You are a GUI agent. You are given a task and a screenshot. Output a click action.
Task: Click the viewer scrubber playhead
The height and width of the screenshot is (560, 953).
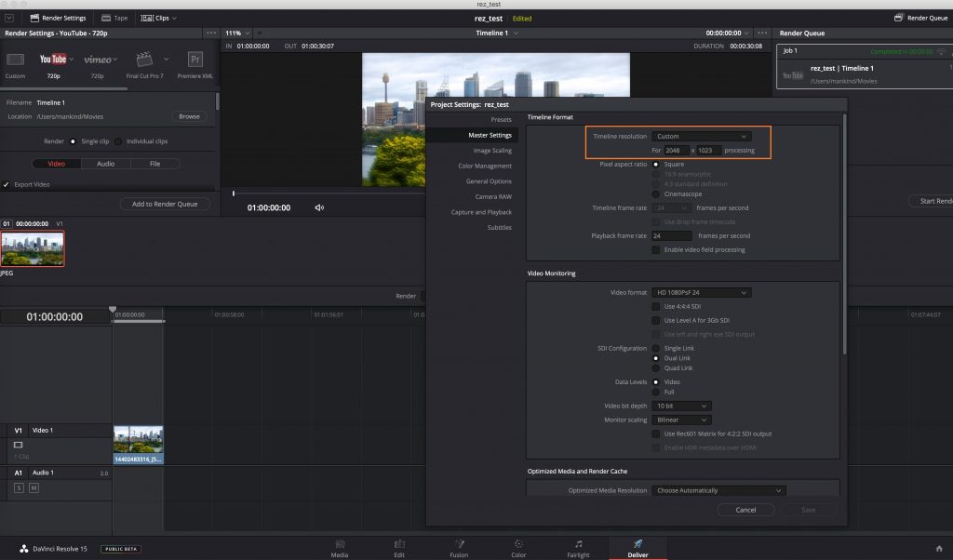[234, 193]
